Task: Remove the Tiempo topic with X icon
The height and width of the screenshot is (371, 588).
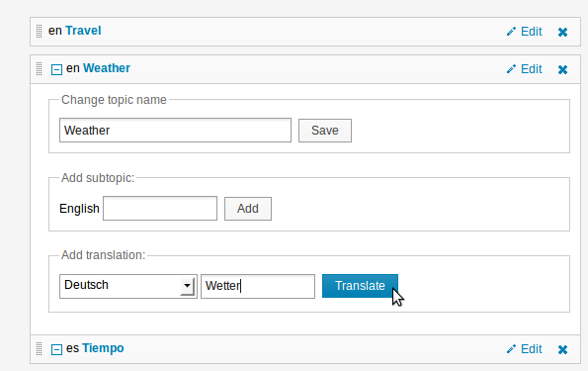Action: point(562,350)
